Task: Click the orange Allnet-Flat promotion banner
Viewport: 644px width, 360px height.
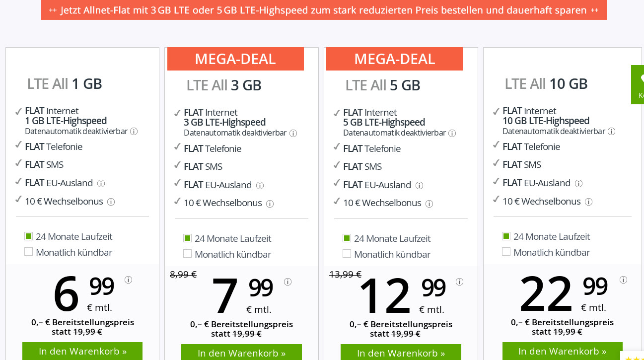Action: (x=324, y=10)
